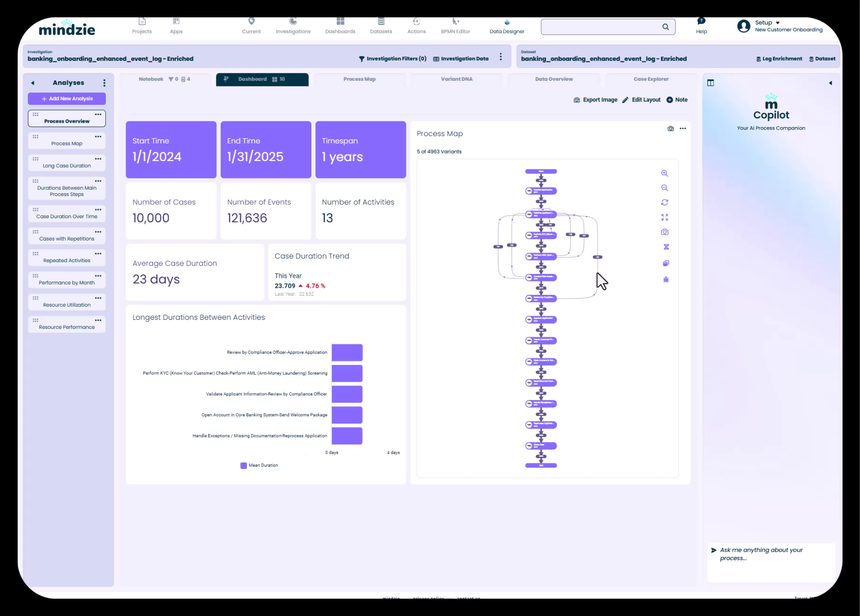Click the process map refresh icon
The height and width of the screenshot is (616, 860).
point(664,203)
